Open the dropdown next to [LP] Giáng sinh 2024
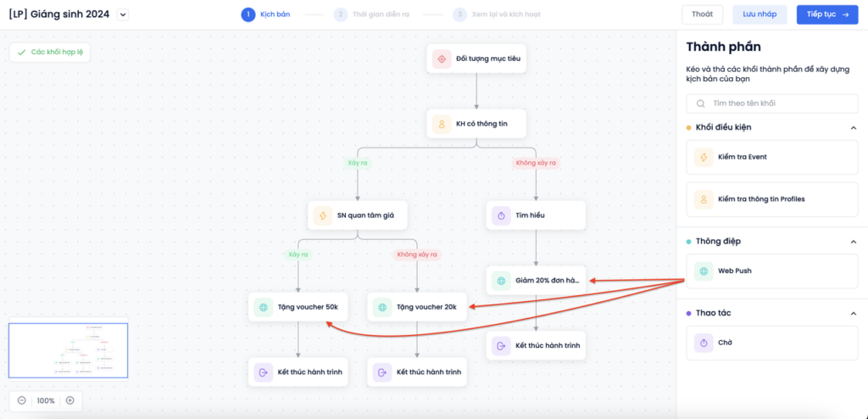Viewport: 868px width, 419px height. tap(123, 15)
